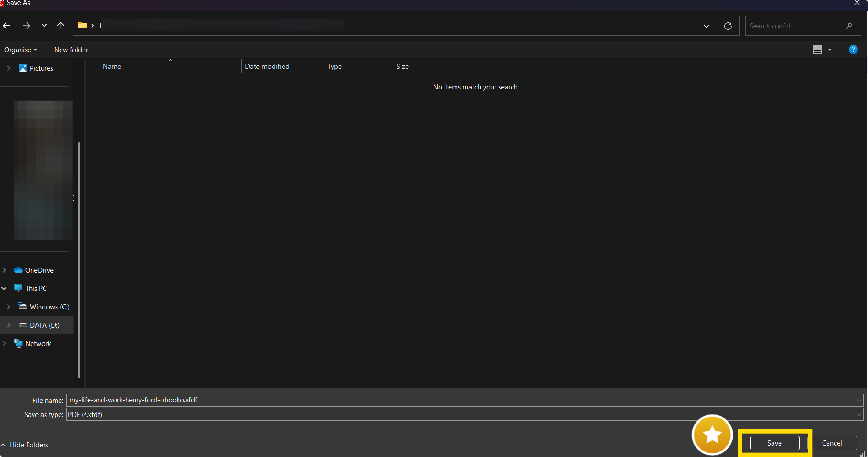Expand the DATA (D:) node

point(9,325)
